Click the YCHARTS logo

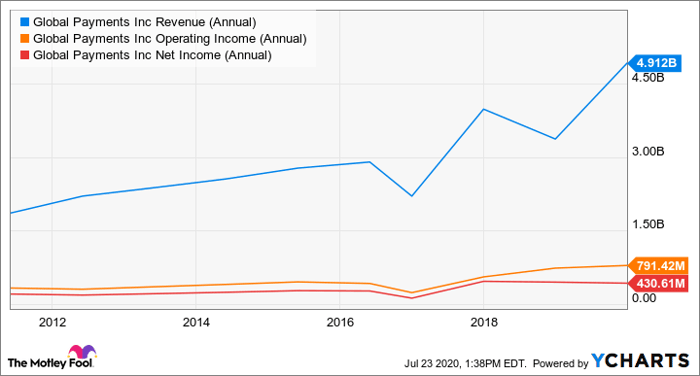pyautogui.click(x=641, y=361)
